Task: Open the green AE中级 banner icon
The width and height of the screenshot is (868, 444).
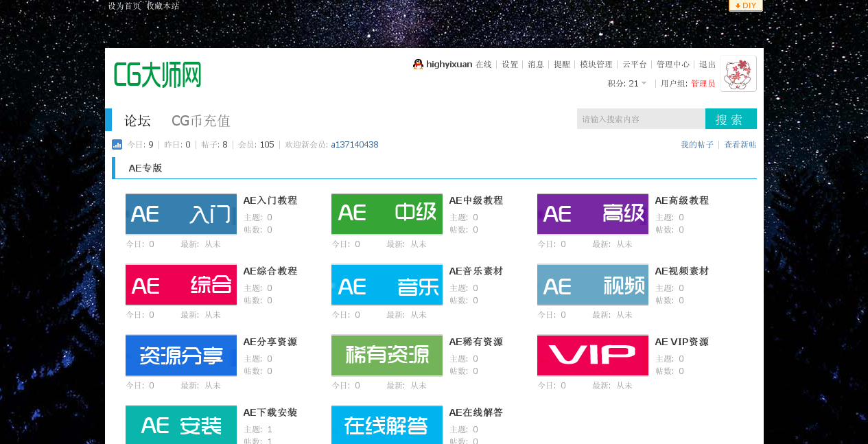Action: 387,214
